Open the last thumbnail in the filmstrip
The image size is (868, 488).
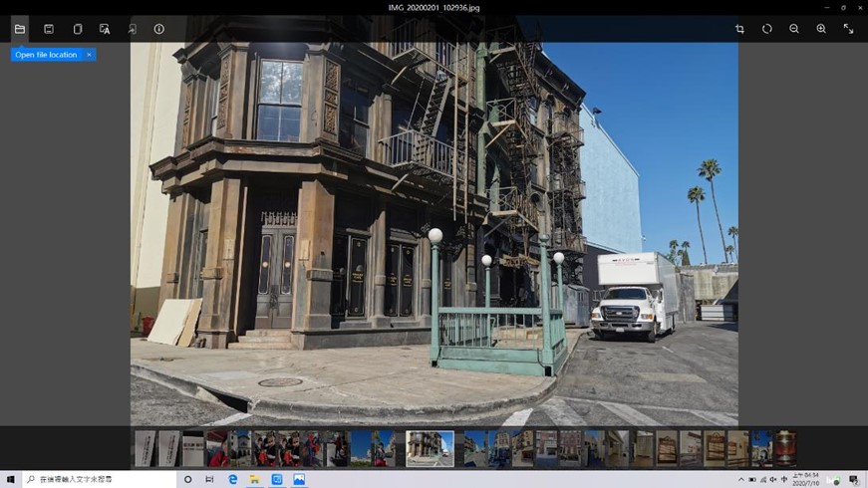point(785,448)
